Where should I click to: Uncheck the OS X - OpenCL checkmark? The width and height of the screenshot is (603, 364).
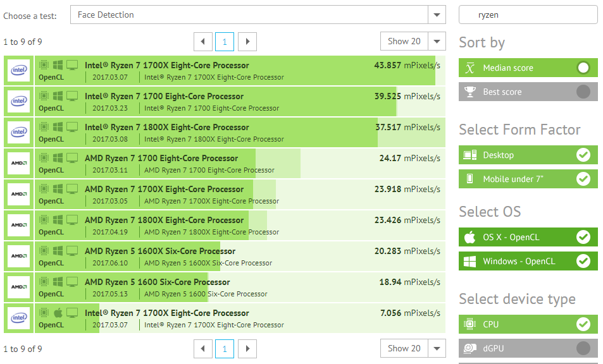click(583, 237)
